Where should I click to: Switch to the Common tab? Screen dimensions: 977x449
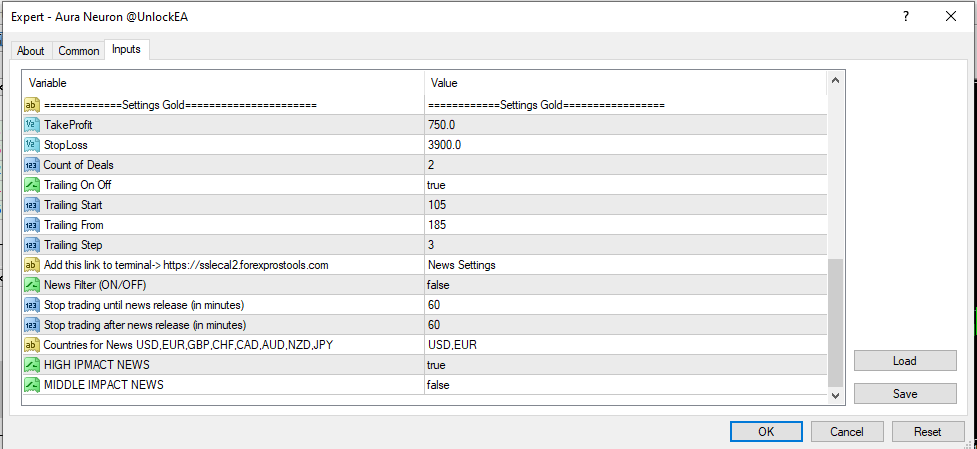tap(79, 51)
